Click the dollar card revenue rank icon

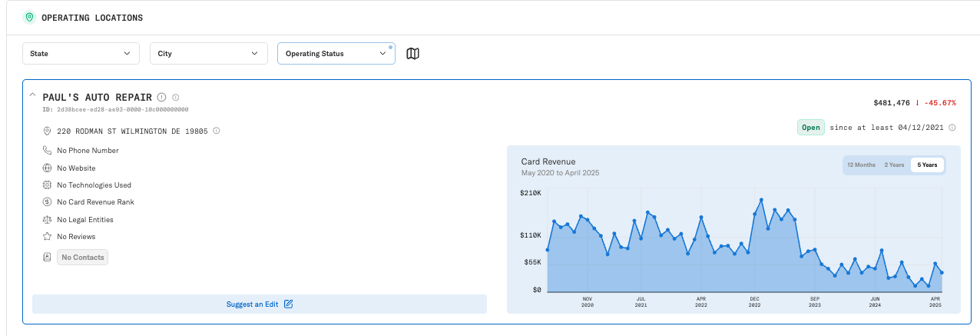[47, 202]
